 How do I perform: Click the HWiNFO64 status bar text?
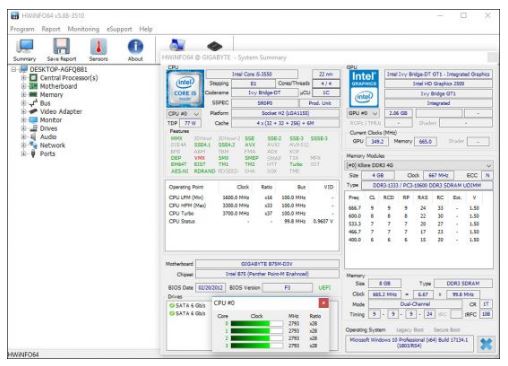(23, 355)
